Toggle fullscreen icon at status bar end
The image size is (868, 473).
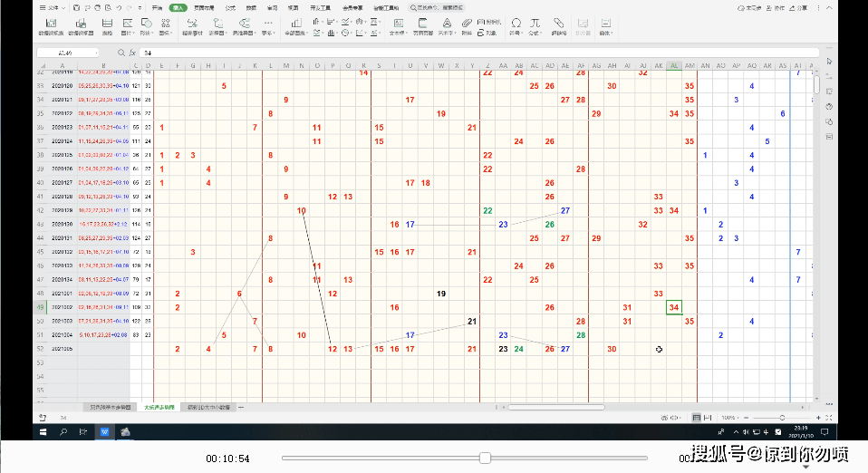coord(829,418)
